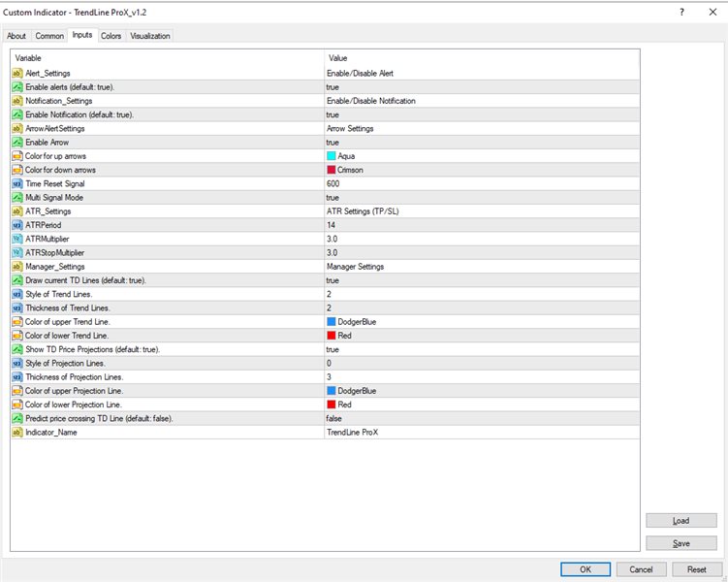Click the integer icon beside Style of Trend Lines
This screenshot has height=582, width=728.
pyautogui.click(x=17, y=294)
